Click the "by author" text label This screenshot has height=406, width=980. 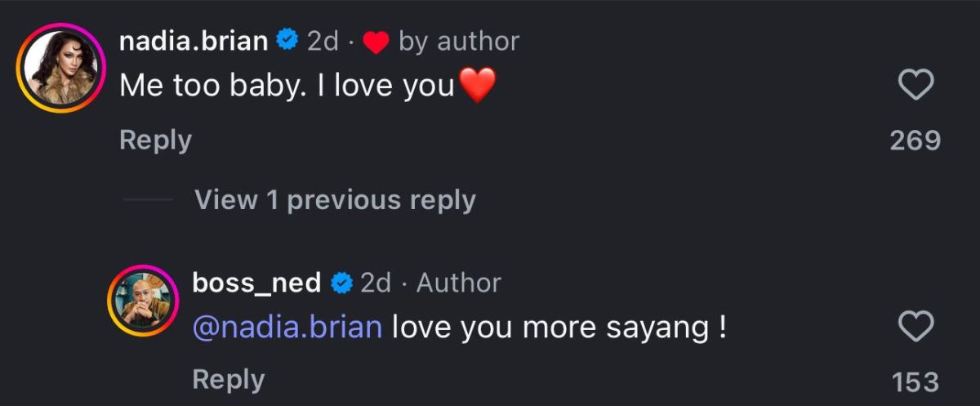(459, 41)
